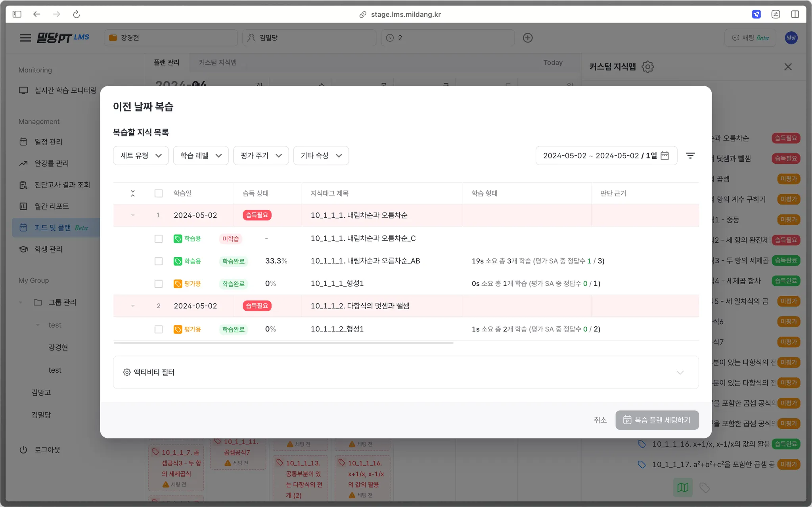Tick the checkbox for 10_1_1_2_형성1 row

point(159,329)
